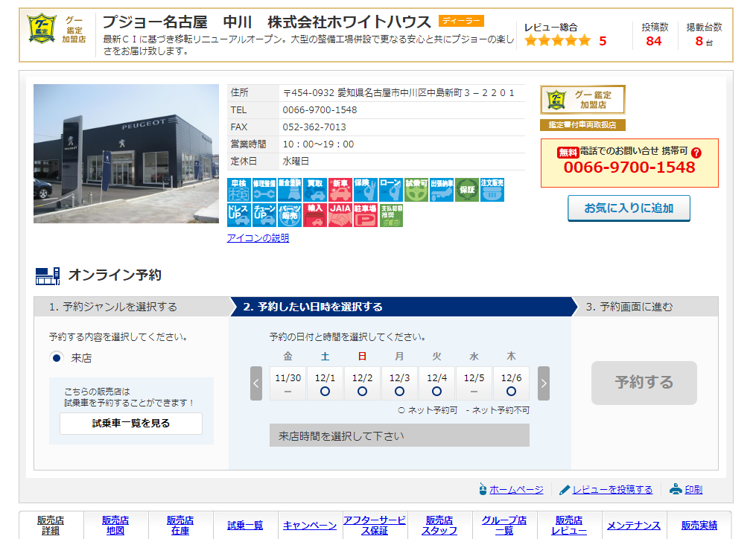The image size is (756, 539).
Task: Click the 試乗車一覧を見る button
Action: pos(130,424)
